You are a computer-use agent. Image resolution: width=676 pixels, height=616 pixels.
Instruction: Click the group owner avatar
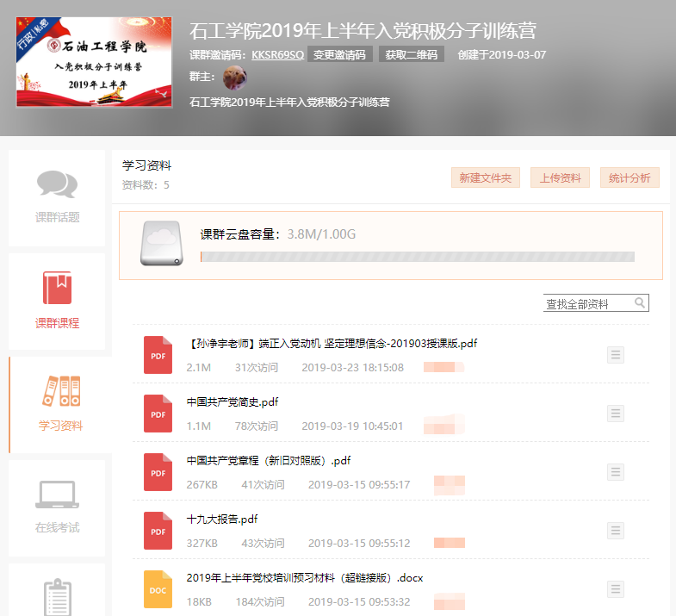[x=235, y=78]
